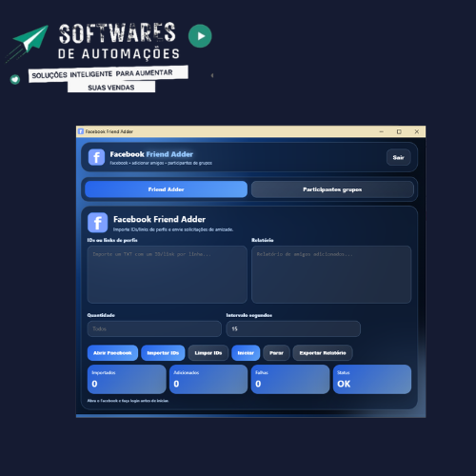Screen dimensions: 476x476
Task: Minimize the Facebook Friend Adder window
Action: coord(382,131)
